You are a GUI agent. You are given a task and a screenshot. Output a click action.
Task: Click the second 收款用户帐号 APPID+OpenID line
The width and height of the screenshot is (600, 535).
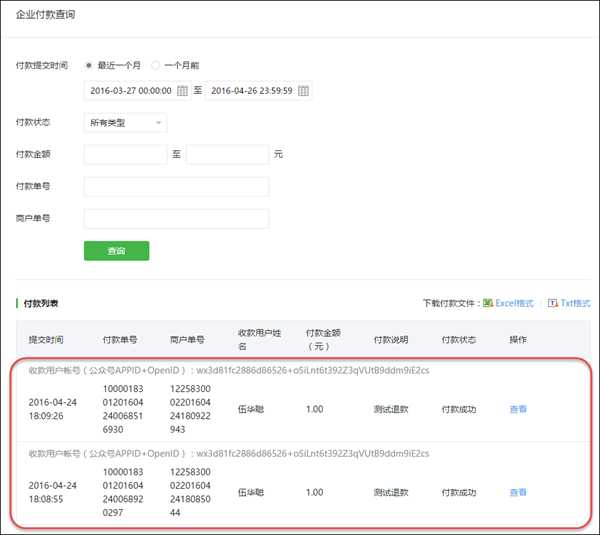[x=229, y=453]
